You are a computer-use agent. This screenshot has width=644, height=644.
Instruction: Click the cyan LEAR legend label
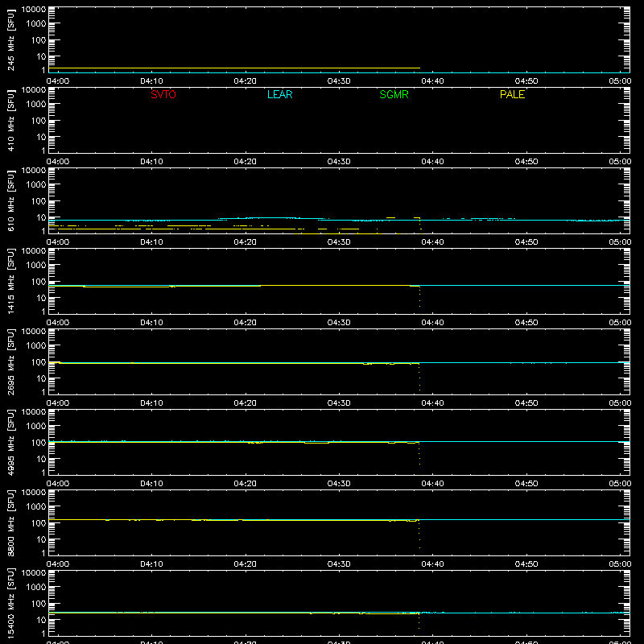point(279,94)
